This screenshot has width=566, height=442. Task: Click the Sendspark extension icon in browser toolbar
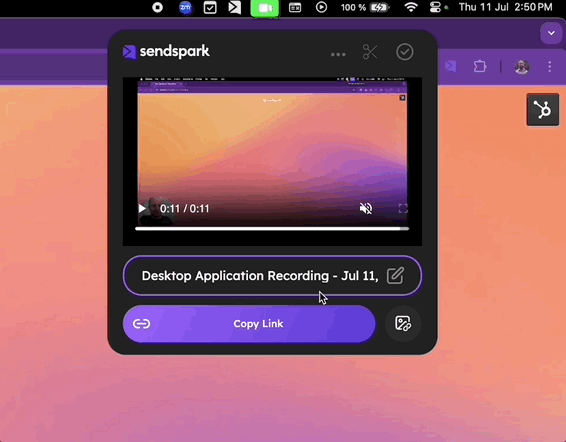tap(450, 66)
